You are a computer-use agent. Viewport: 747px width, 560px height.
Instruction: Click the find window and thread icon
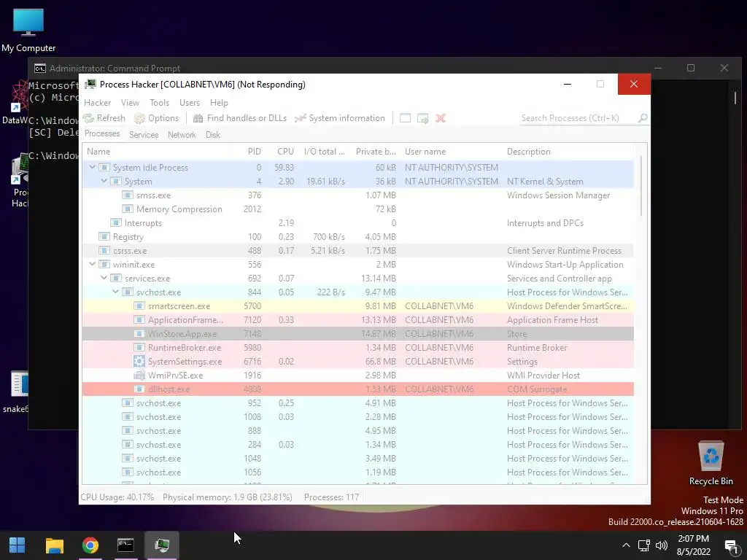(x=423, y=118)
